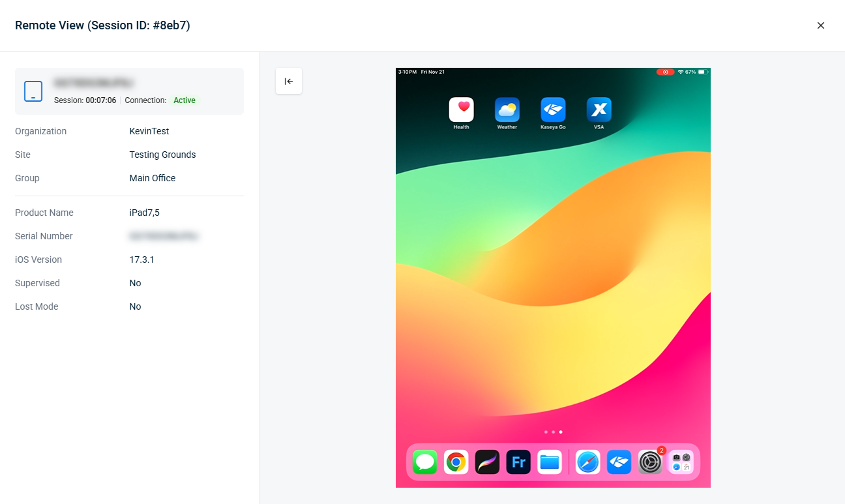This screenshot has width=845, height=504.
Task: Open Settings with the notification badge
Action: [x=650, y=462]
